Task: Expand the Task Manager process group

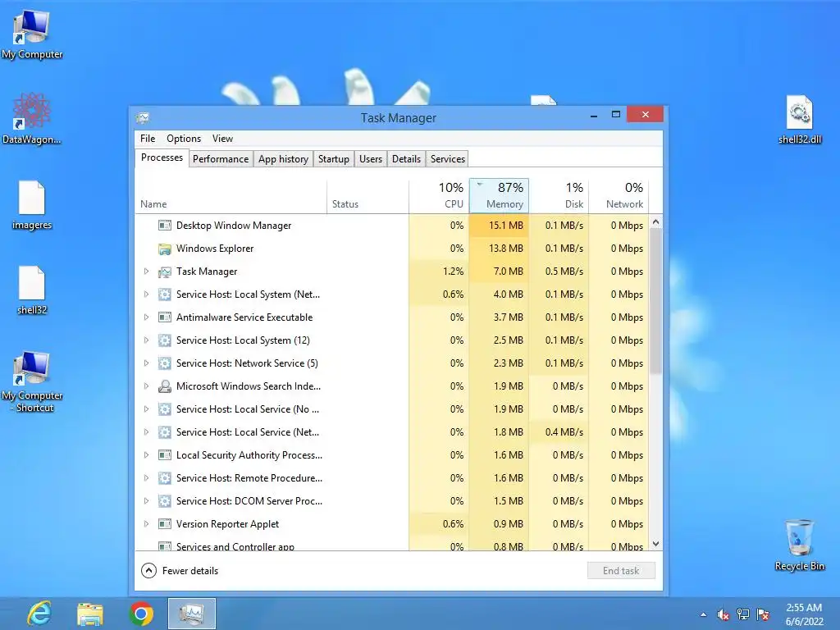Action: tap(146, 272)
